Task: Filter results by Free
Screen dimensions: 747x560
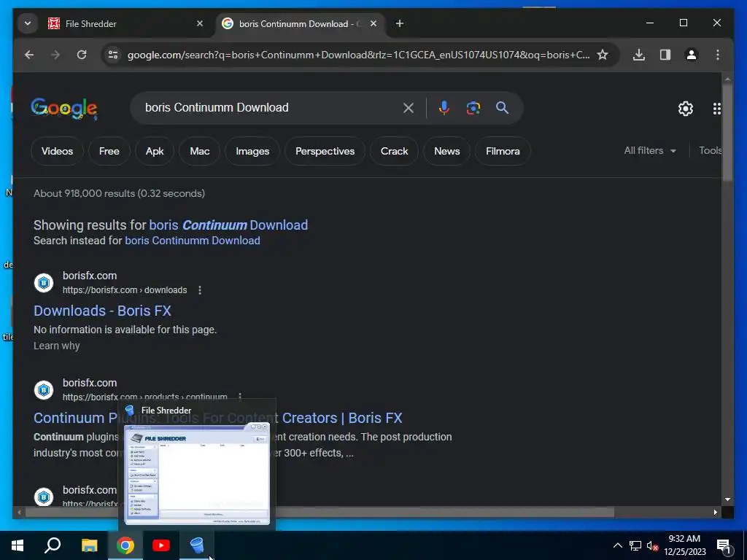Action: pos(109,151)
